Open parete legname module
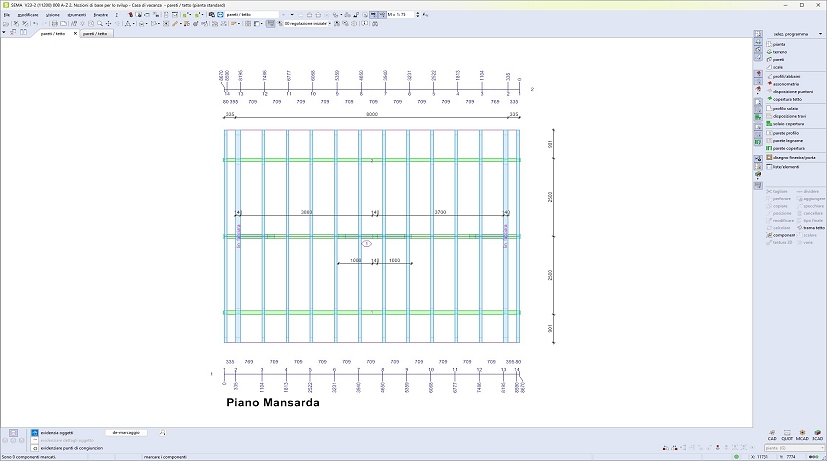The image size is (827, 461). (787, 140)
